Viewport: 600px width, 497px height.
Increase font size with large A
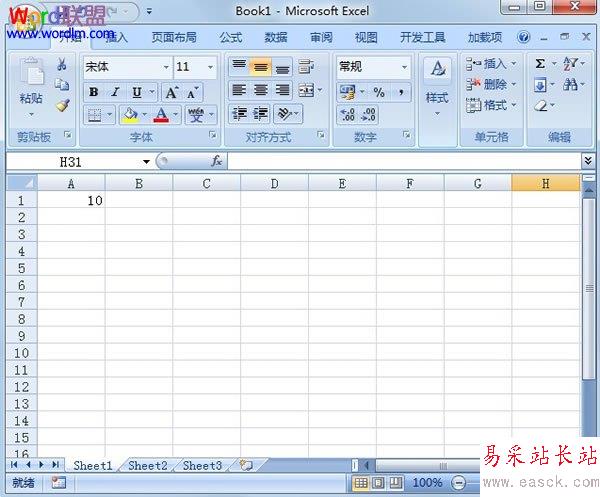tap(171, 92)
